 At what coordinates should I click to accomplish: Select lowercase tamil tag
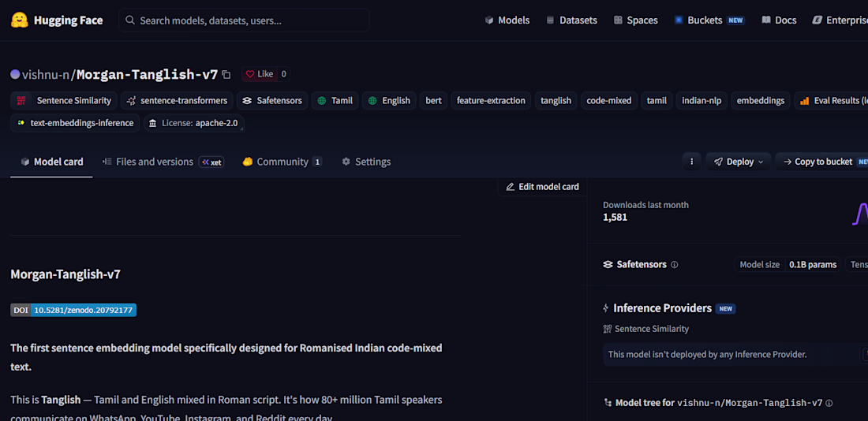coord(657,101)
